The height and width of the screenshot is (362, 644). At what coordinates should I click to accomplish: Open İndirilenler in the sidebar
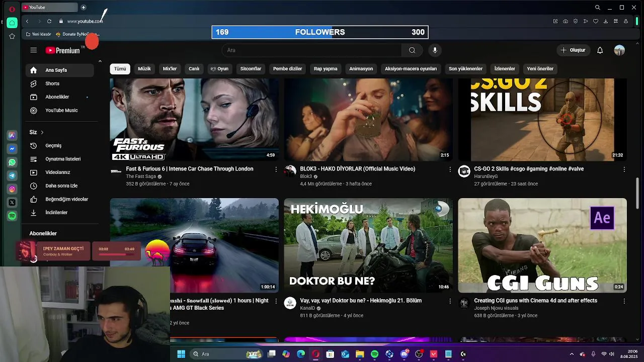coord(60,213)
